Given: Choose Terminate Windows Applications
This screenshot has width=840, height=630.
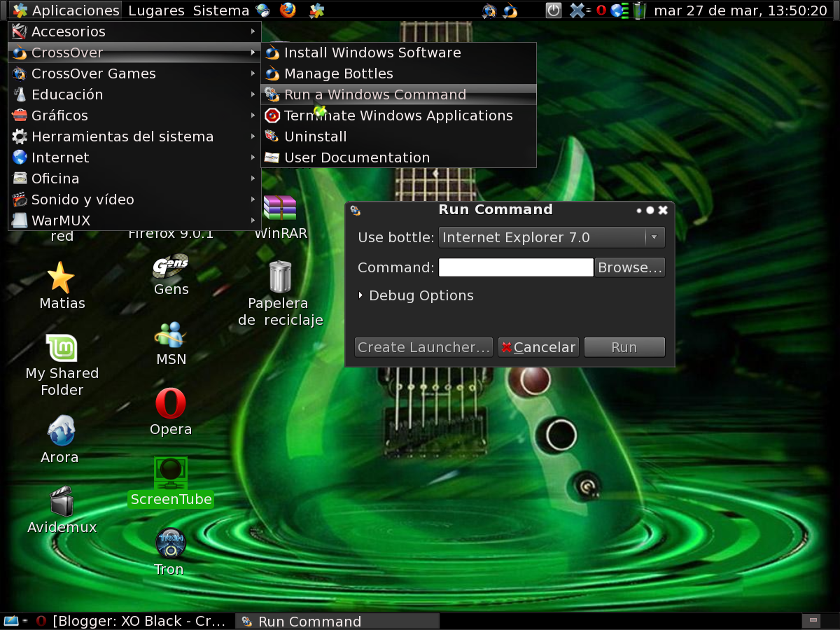Looking at the screenshot, I should click(398, 115).
